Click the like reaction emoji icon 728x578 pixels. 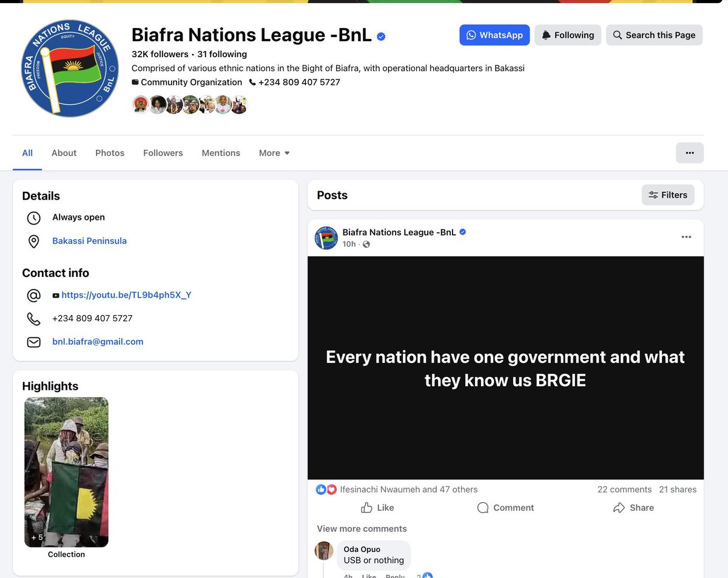coord(322,489)
